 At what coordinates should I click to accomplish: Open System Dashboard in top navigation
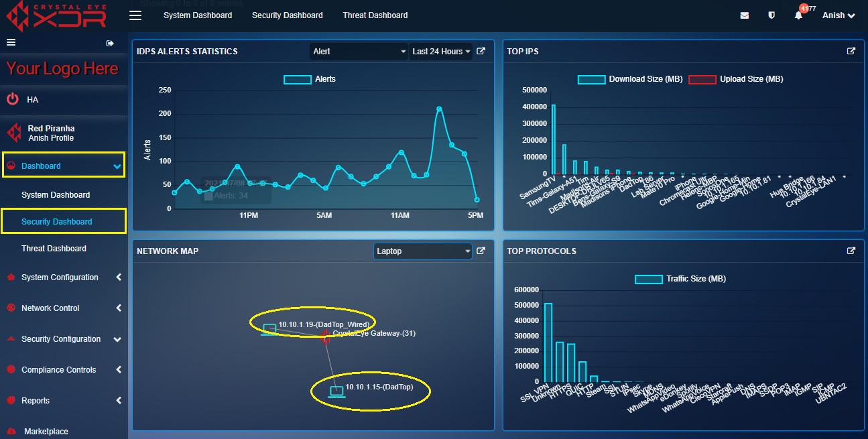tap(198, 15)
